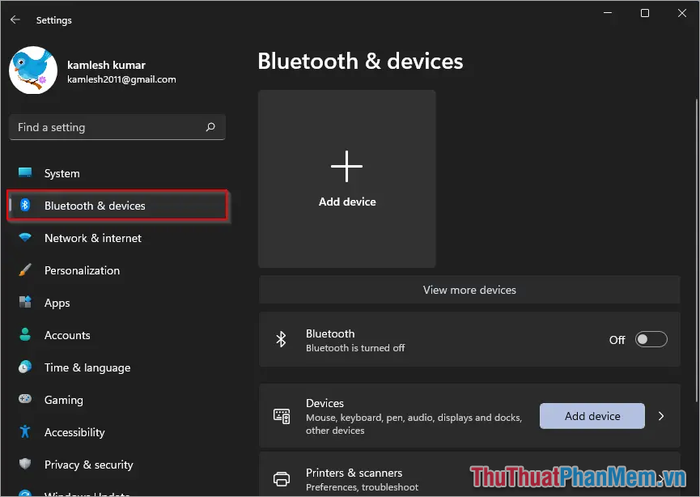
Task: Click the Add device button in Devices row
Action: (x=592, y=416)
